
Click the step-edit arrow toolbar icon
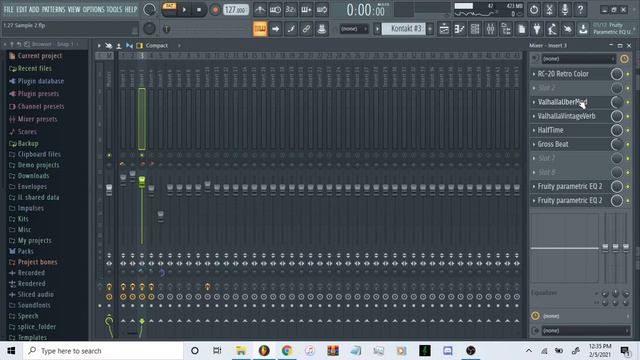(276, 29)
